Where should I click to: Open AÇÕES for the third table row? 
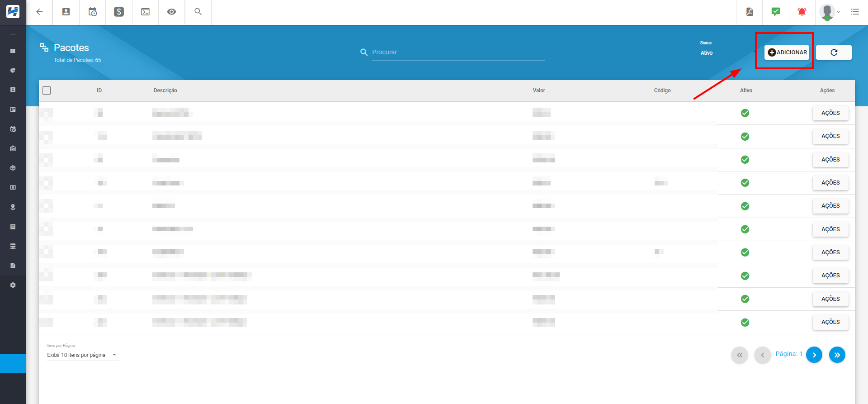tap(830, 160)
